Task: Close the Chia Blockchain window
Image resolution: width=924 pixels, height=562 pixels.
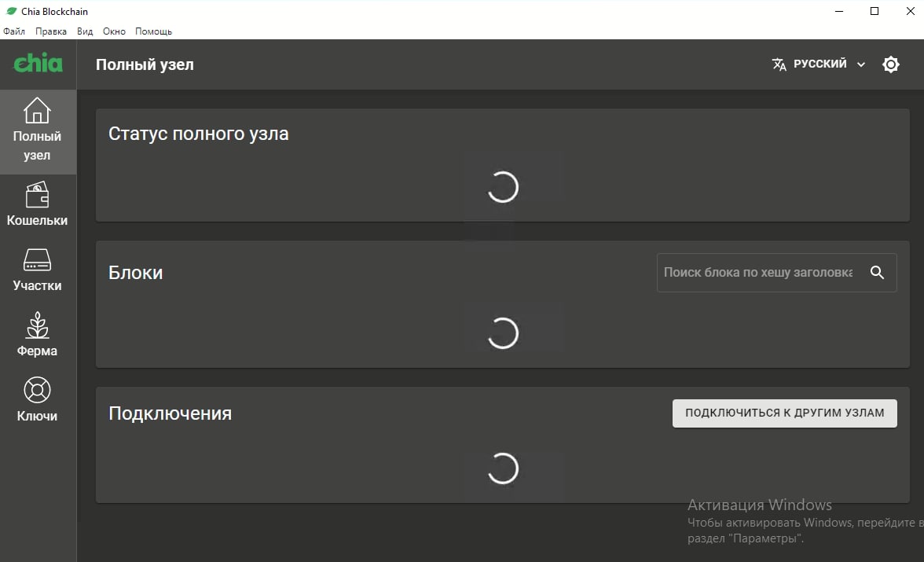Action: tap(910, 11)
